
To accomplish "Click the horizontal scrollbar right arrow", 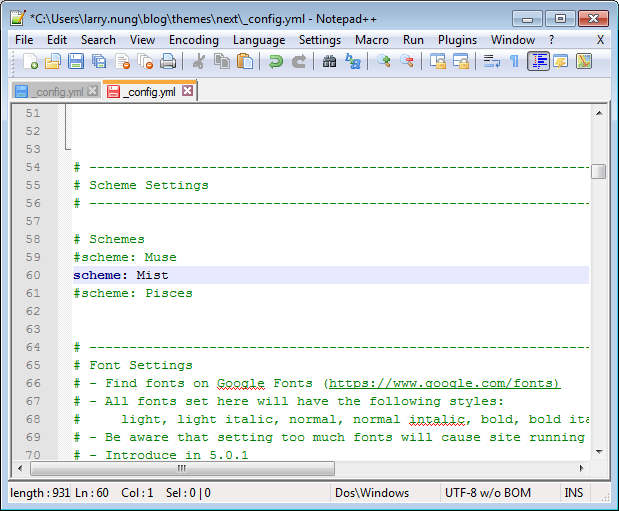I will pyautogui.click(x=581, y=468).
